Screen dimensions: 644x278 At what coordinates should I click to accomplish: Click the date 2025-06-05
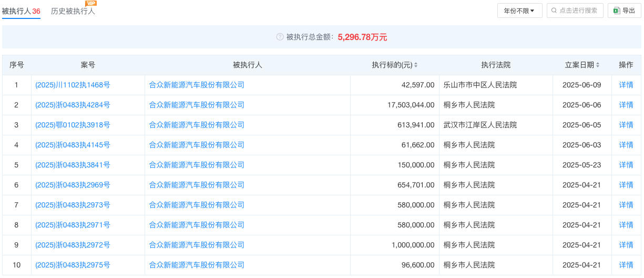(x=581, y=125)
